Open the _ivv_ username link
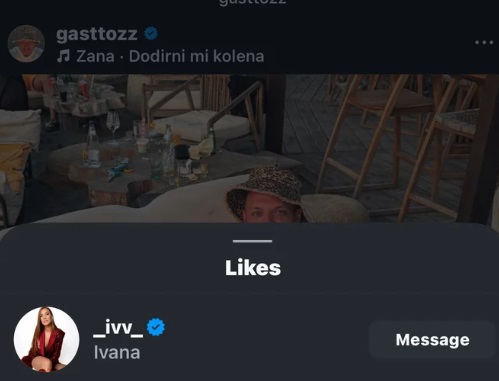The image size is (499, 381). (x=118, y=328)
